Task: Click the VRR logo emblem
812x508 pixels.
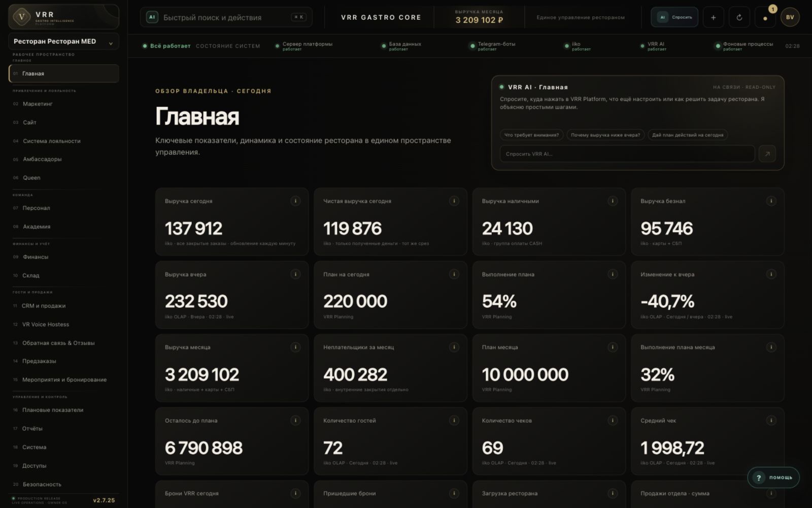Action: click(21, 17)
